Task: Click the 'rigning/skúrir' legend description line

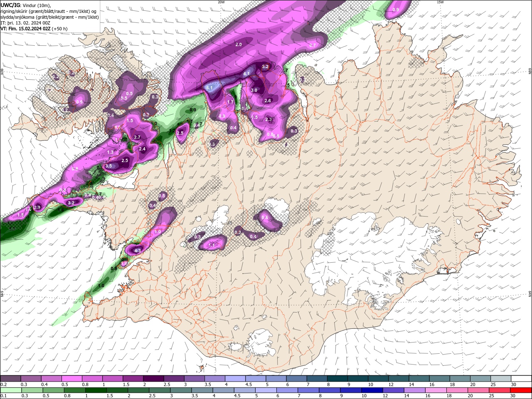Action: tap(49, 11)
